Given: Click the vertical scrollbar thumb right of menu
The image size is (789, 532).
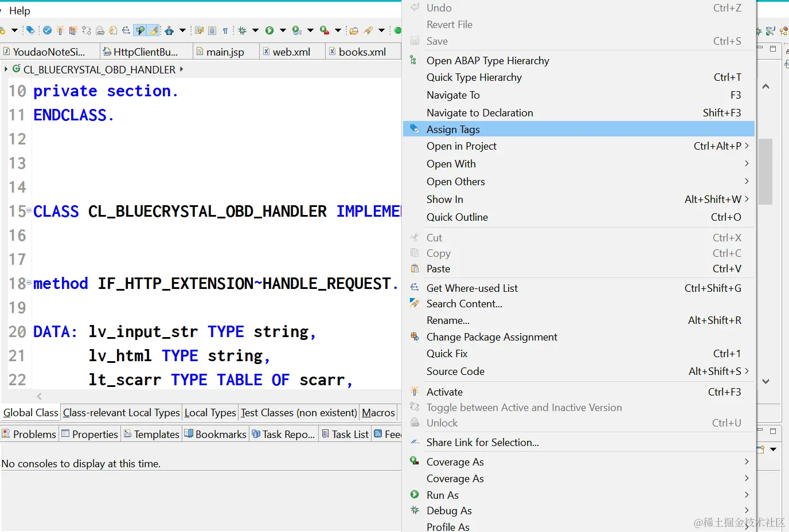Looking at the screenshot, I should pos(765,171).
